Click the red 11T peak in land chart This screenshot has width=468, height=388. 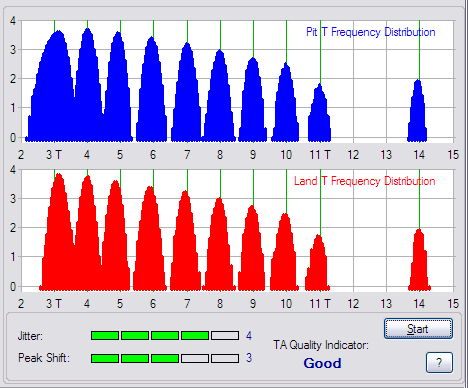coord(318,263)
